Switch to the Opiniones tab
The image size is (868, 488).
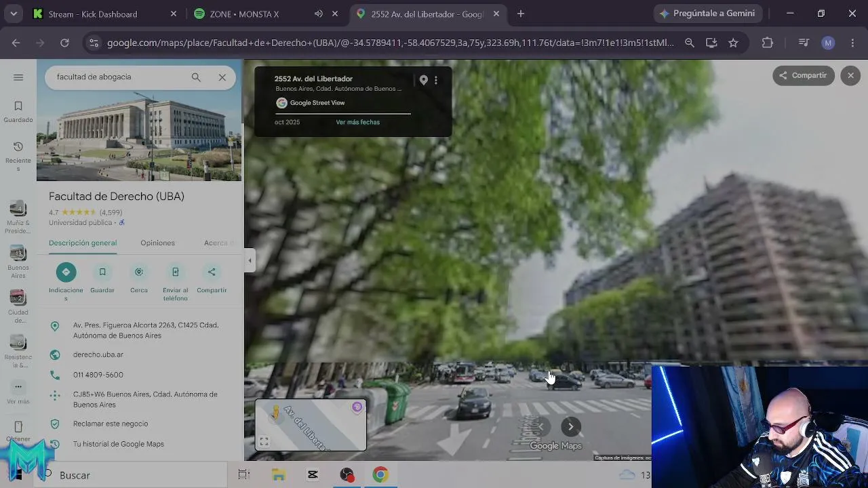(x=157, y=243)
